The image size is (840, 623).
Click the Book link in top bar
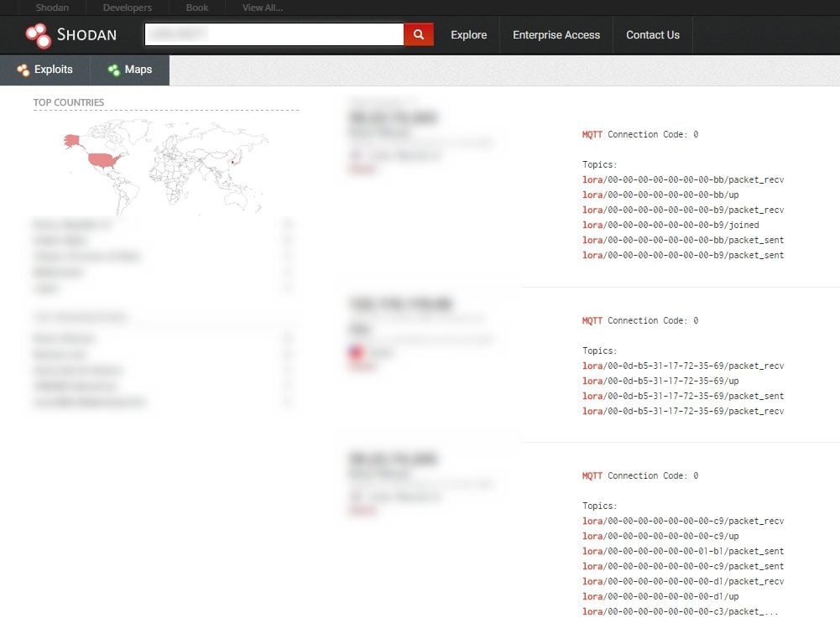coord(197,8)
